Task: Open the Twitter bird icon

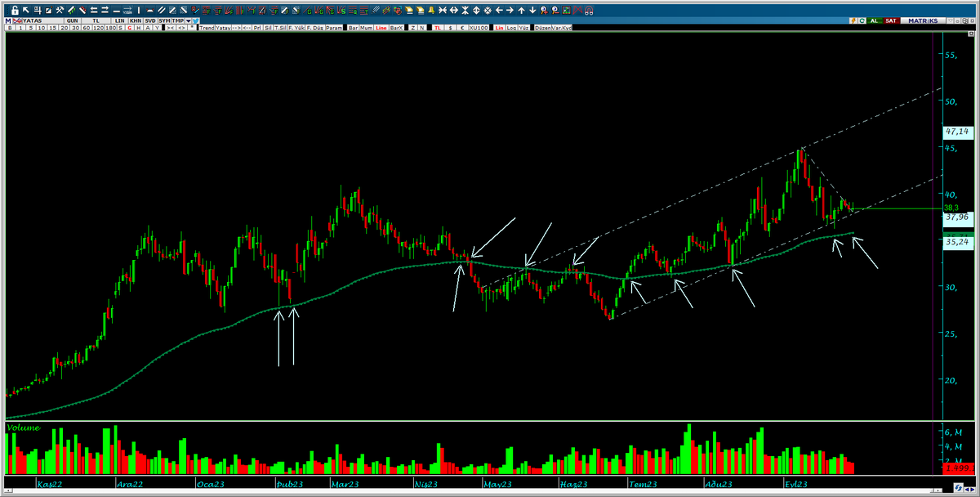Action: pos(196,20)
